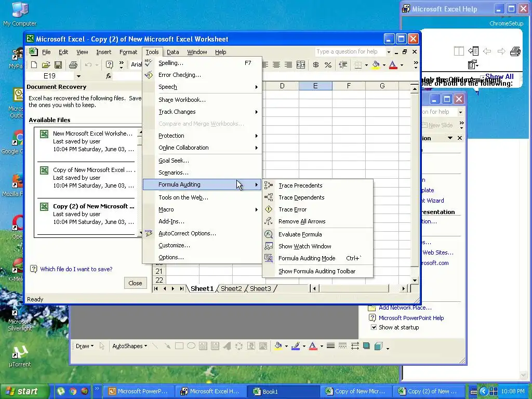Click the Remove All Arrows icon
532x399 pixels.
pyautogui.click(x=269, y=221)
